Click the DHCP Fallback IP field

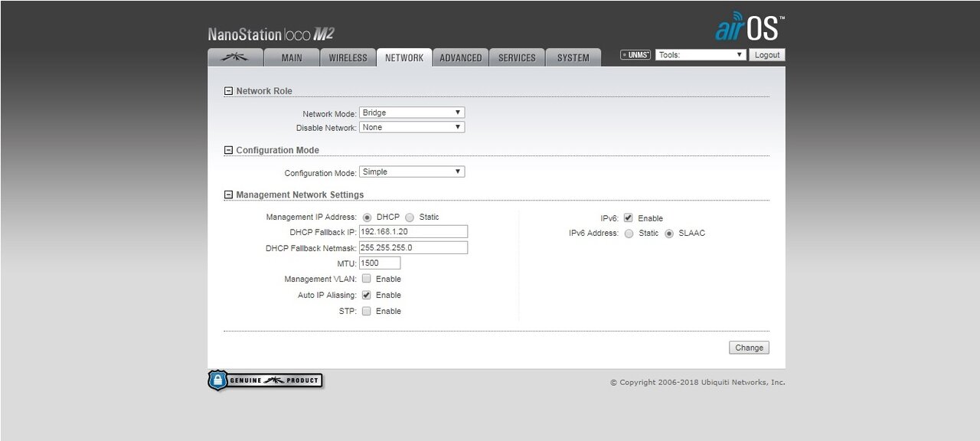tap(413, 231)
